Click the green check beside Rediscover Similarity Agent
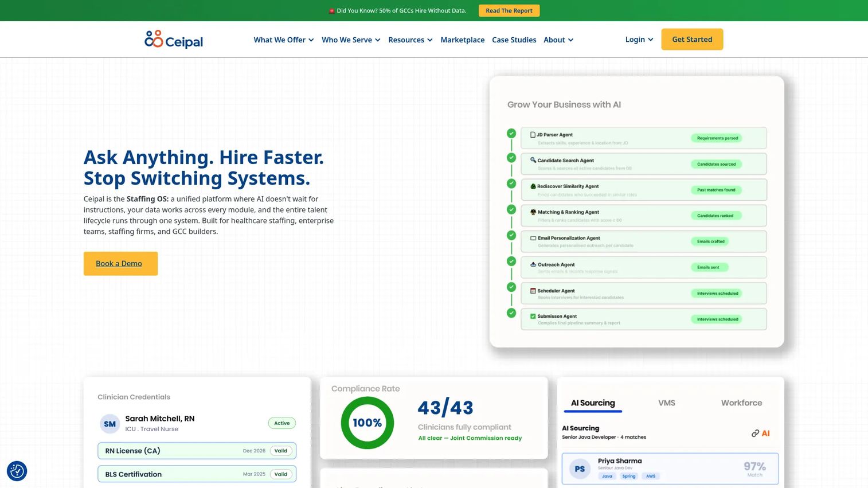This screenshot has height=488, width=868. (x=511, y=184)
